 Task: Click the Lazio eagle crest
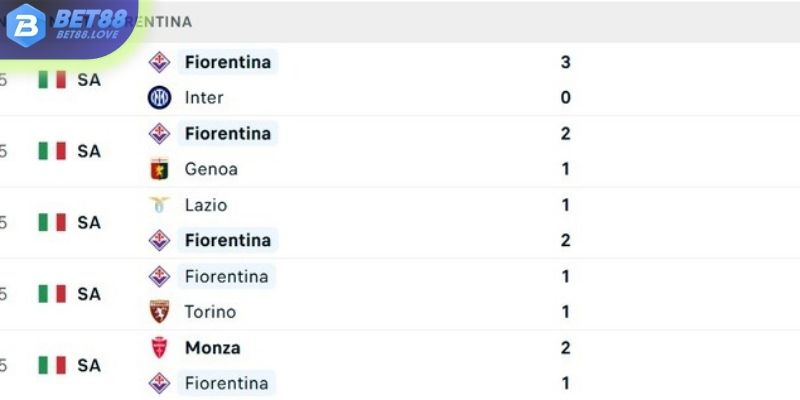159,205
